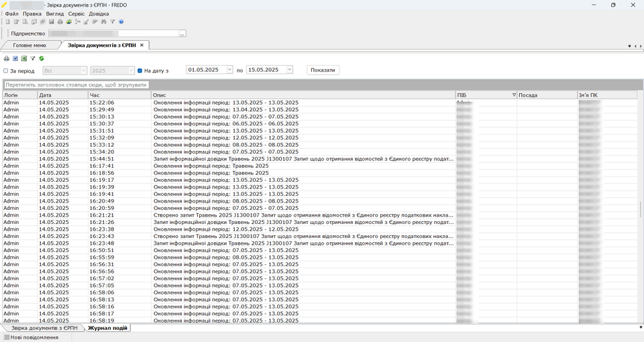
Task: Open the tab list dropdown arrow at top right
Action: click(630, 46)
